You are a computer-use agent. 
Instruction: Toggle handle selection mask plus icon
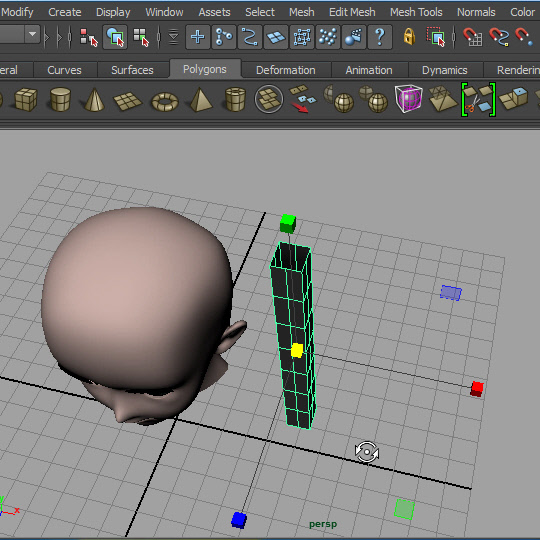pyautogui.click(x=198, y=37)
